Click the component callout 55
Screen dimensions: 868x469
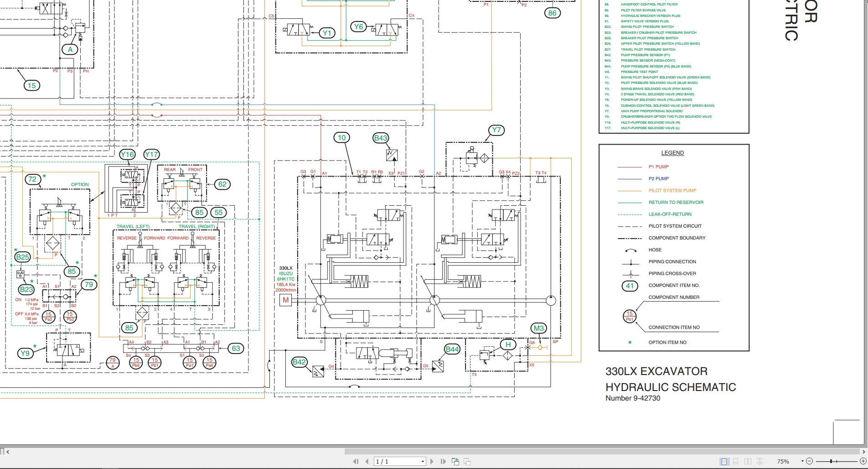[219, 212]
